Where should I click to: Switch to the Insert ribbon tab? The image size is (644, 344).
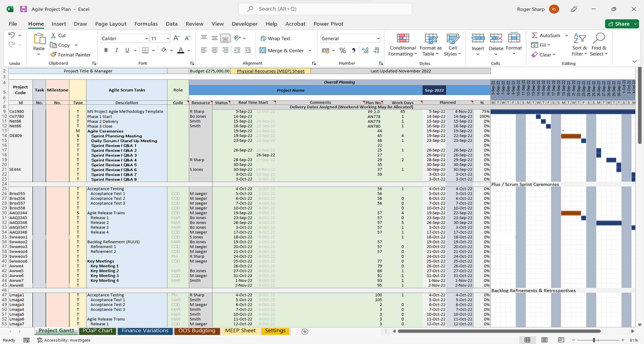(59, 24)
